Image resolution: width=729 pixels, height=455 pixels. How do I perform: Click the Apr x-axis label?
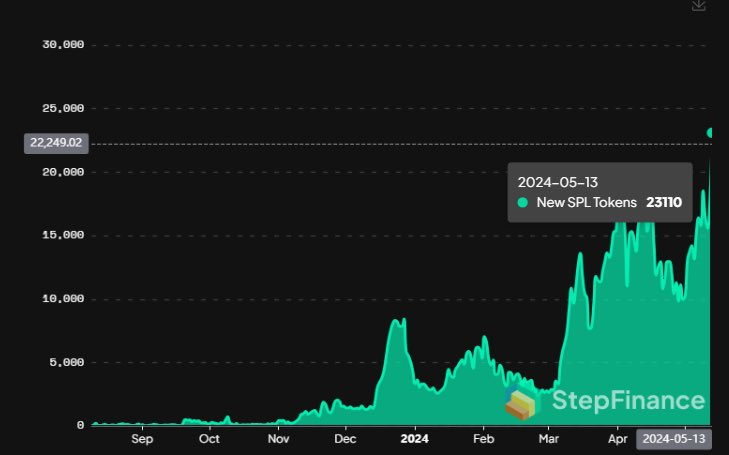point(617,439)
